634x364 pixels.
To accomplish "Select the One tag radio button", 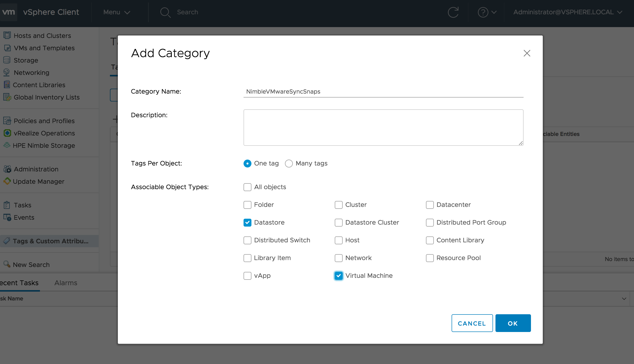I will coord(247,163).
